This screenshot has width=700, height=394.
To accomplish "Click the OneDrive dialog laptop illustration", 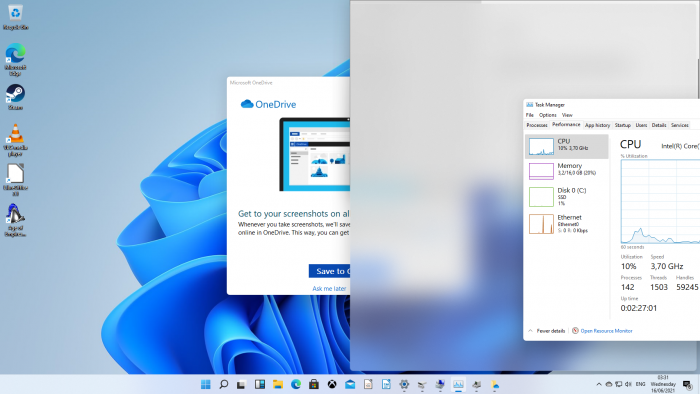I will click(315, 154).
